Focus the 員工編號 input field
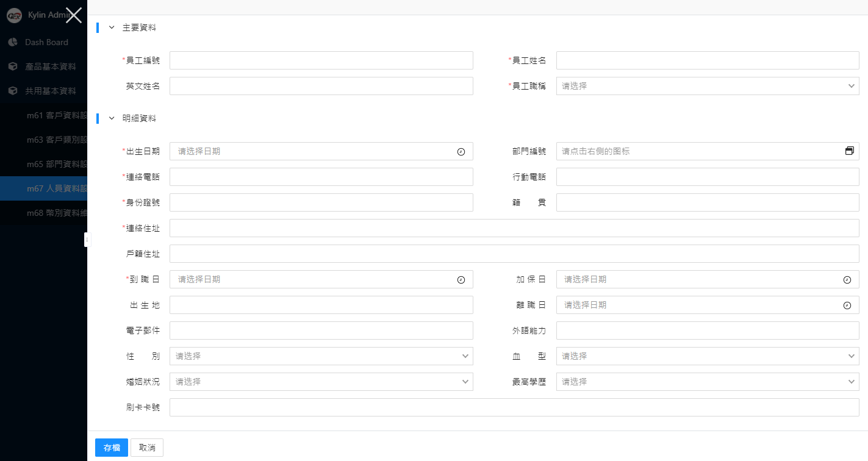 (321, 60)
